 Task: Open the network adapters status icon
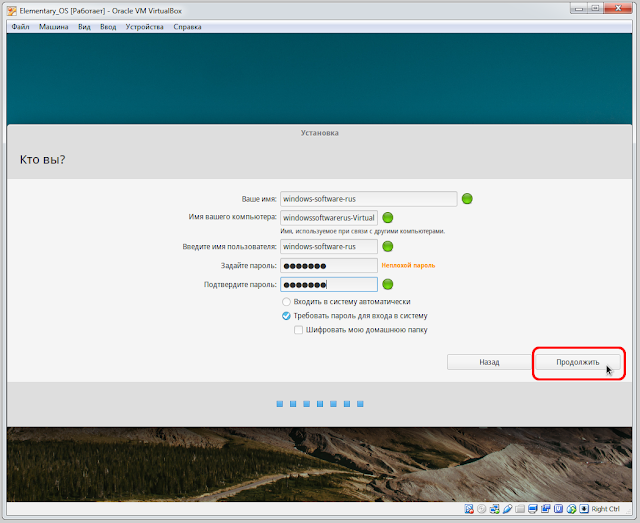(x=495, y=509)
